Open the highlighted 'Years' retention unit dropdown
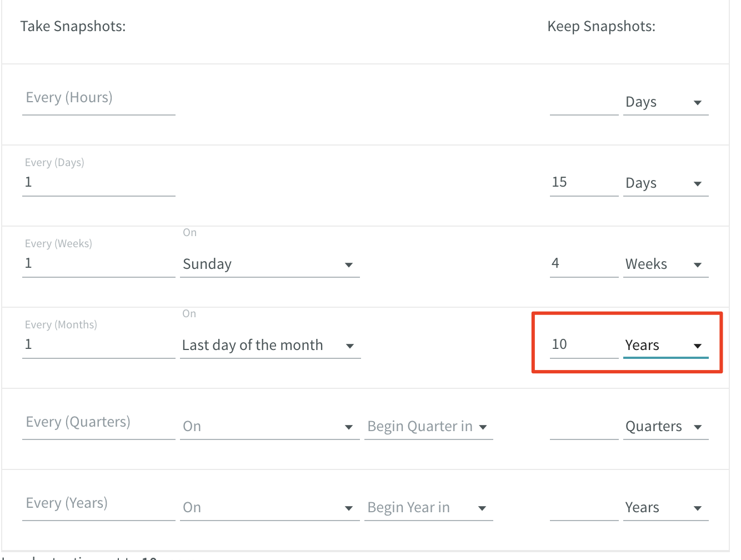Viewport: 741px width, 560px height. coord(666,345)
